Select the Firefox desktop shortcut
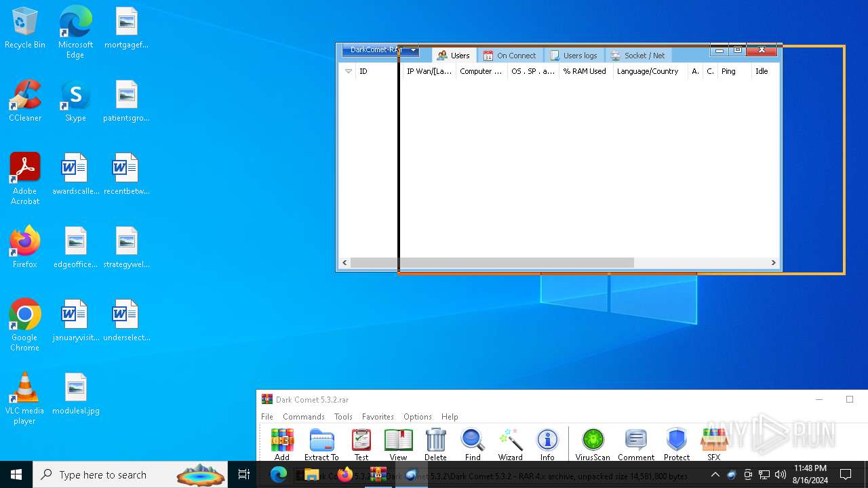This screenshot has height=488, width=868. (x=25, y=247)
